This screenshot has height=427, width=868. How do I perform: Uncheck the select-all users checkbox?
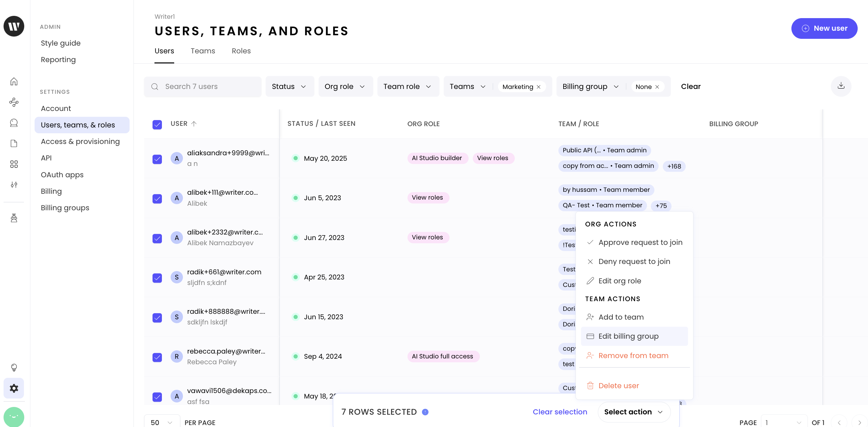tap(157, 124)
